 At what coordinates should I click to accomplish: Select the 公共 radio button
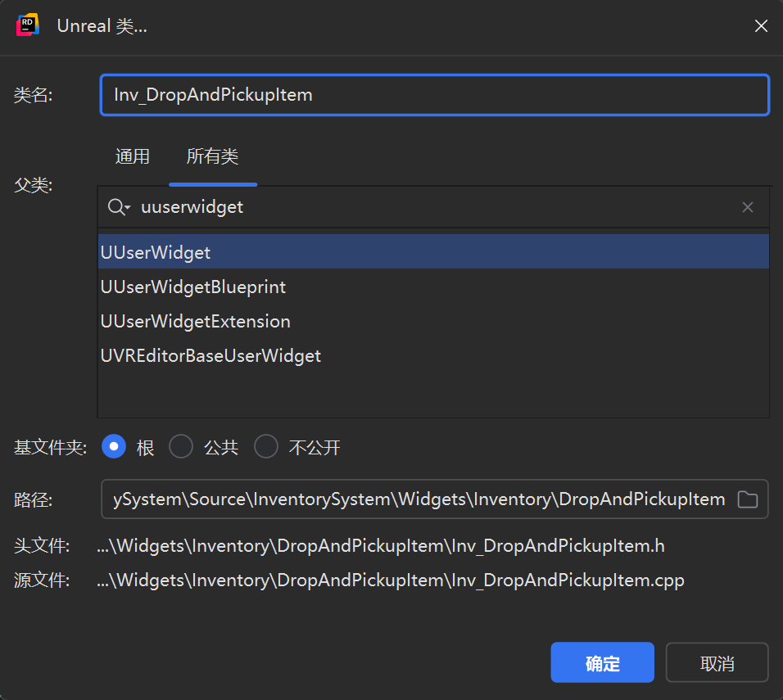pyautogui.click(x=180, y=447)
